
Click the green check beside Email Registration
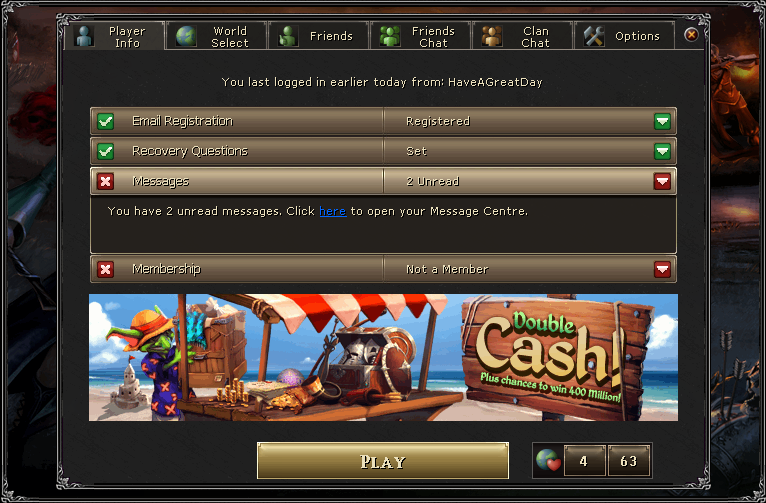[105, 121]
